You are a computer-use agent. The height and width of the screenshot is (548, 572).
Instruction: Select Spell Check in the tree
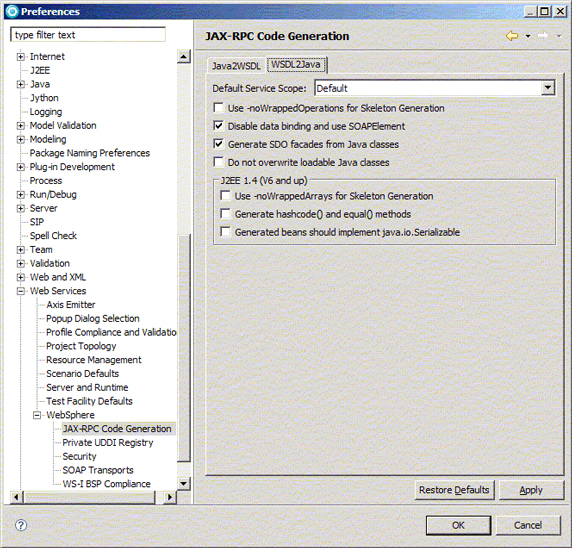pyautogui.click(x=53, y=236)
